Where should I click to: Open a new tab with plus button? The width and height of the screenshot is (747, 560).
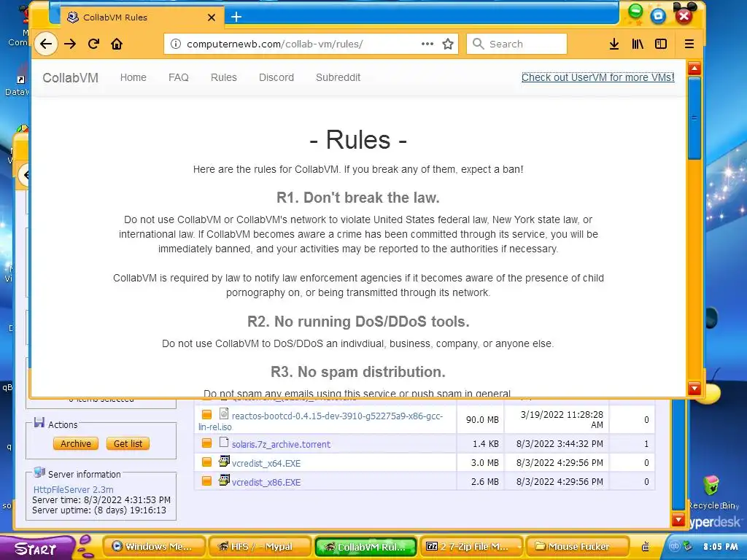click(236, 17)
